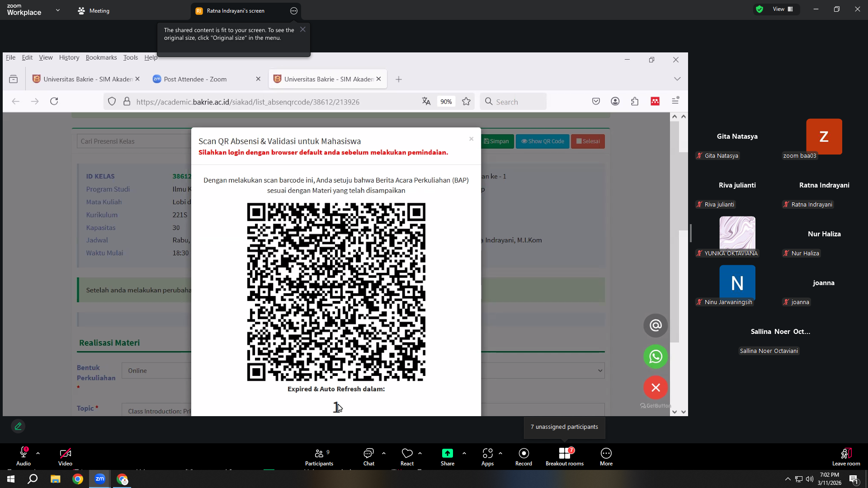Expand audio options arrow next to Audio
Viewport: 868px width, 488px height.
coord(38,453)
